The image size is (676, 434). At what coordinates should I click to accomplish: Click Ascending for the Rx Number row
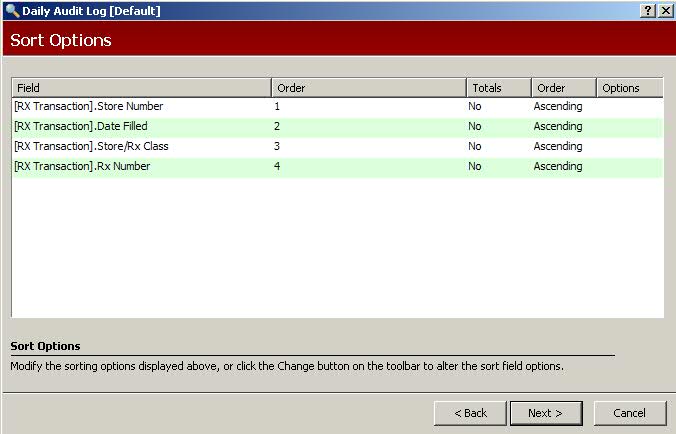point(558,167)
